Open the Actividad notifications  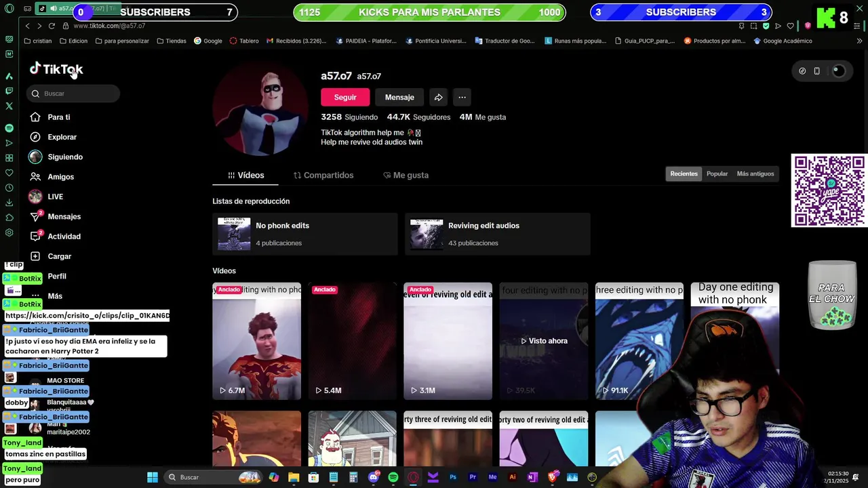pos(55,237)
